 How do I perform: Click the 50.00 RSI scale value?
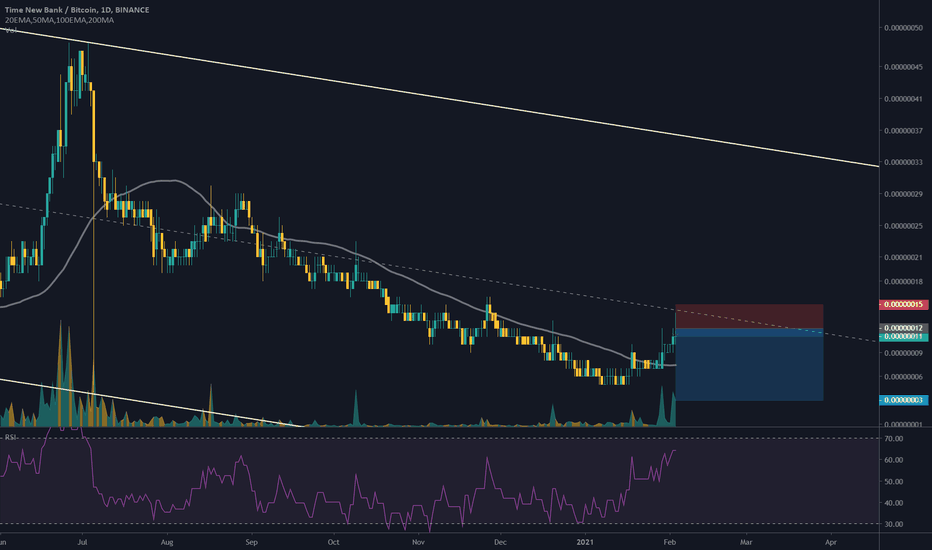click(x=894, y=482)
